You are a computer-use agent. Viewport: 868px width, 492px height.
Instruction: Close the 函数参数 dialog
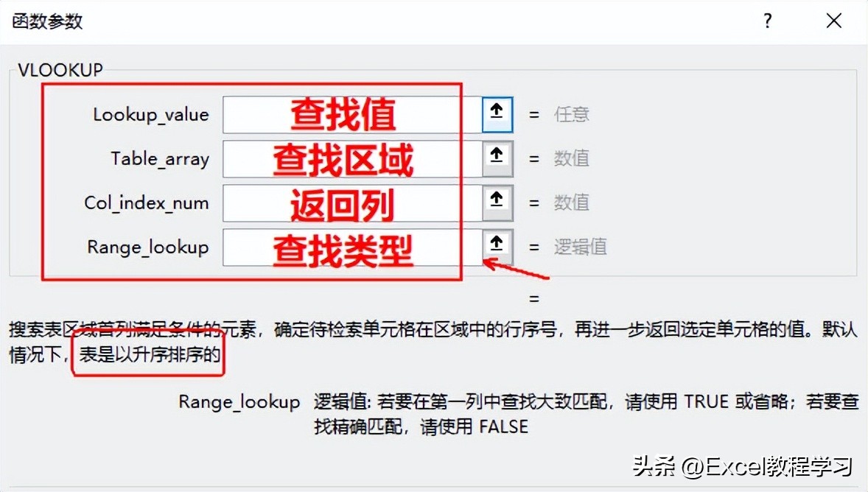833,21
